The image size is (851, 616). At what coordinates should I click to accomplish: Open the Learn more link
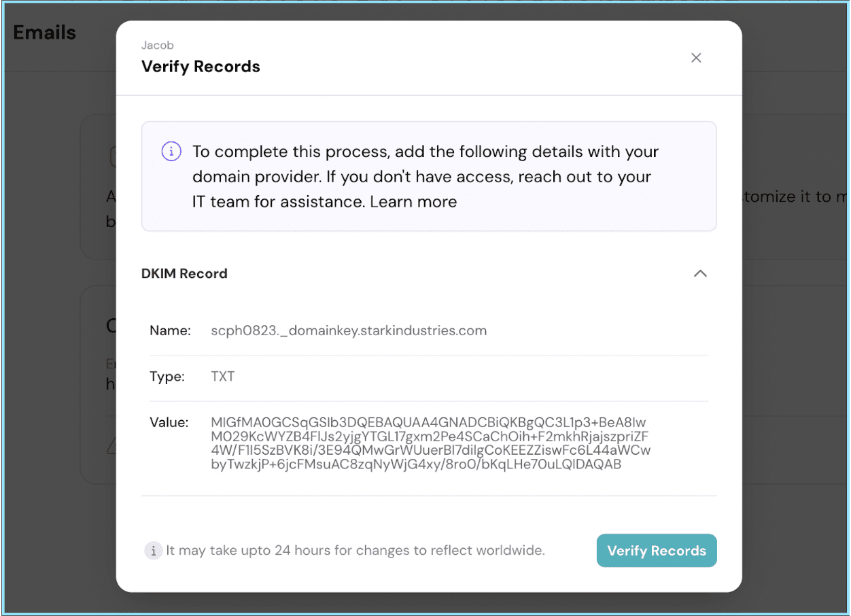[x=413, y=202]
